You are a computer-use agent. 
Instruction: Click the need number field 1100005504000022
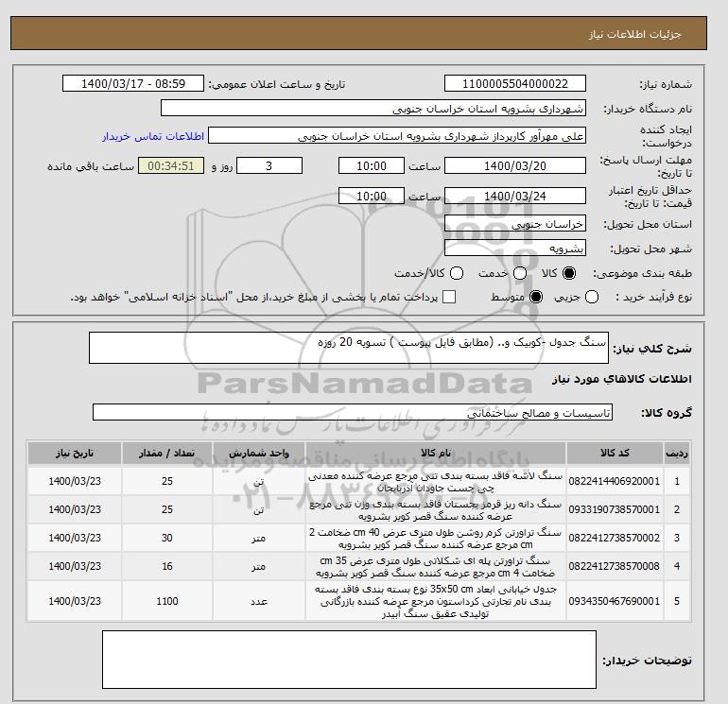tap(515, 83)
